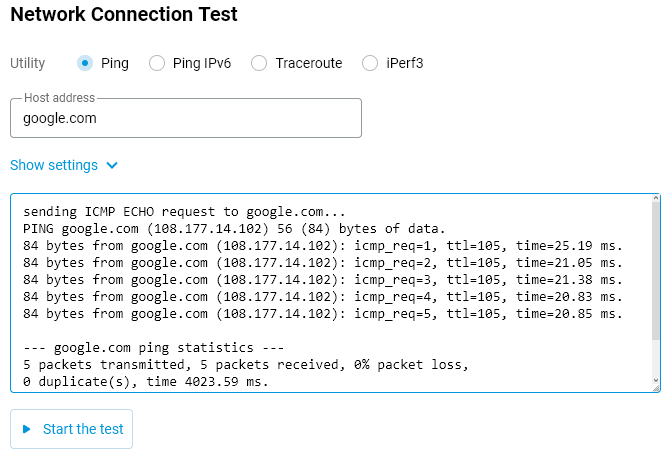This screenshot has width=671, height=457.
Task: Pick the iPerf3 utility option
Action: pos(370,63)
